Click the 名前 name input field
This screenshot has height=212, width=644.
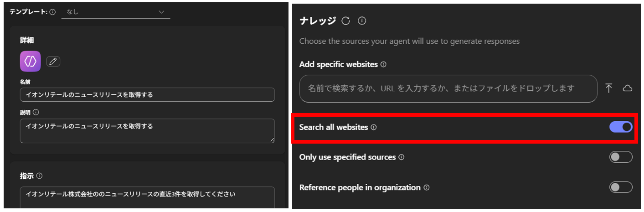coord(147,95)
